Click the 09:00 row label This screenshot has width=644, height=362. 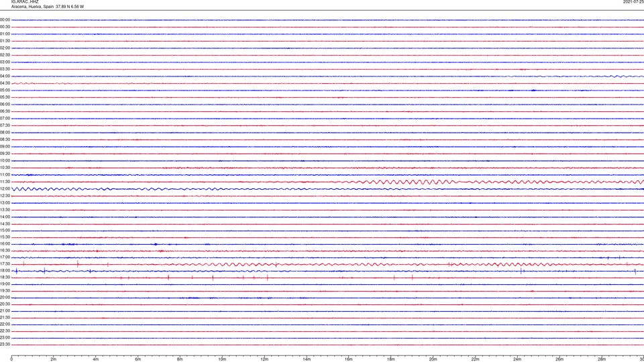click(x=5, y=147)
